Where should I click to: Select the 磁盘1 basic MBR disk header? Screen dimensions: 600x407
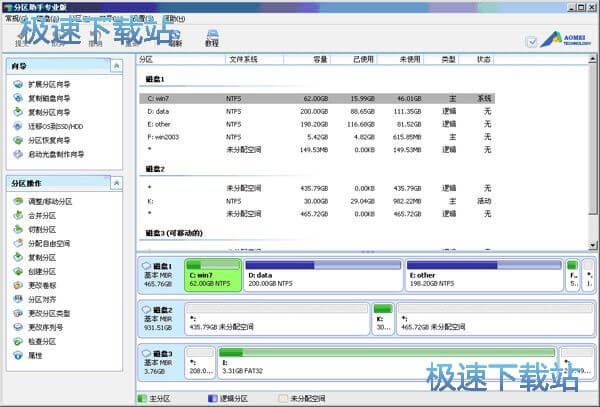160,275
